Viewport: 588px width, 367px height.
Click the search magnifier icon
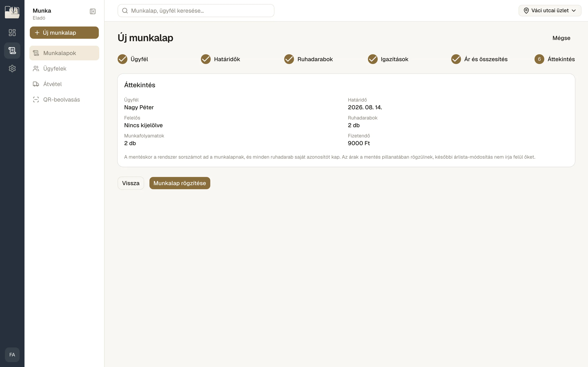click(x=125, y=11)
